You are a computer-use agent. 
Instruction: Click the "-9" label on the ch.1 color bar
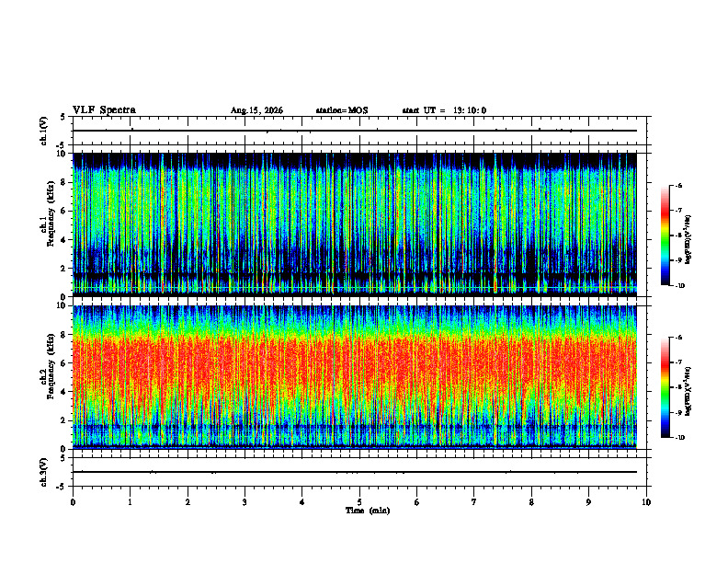678,260
